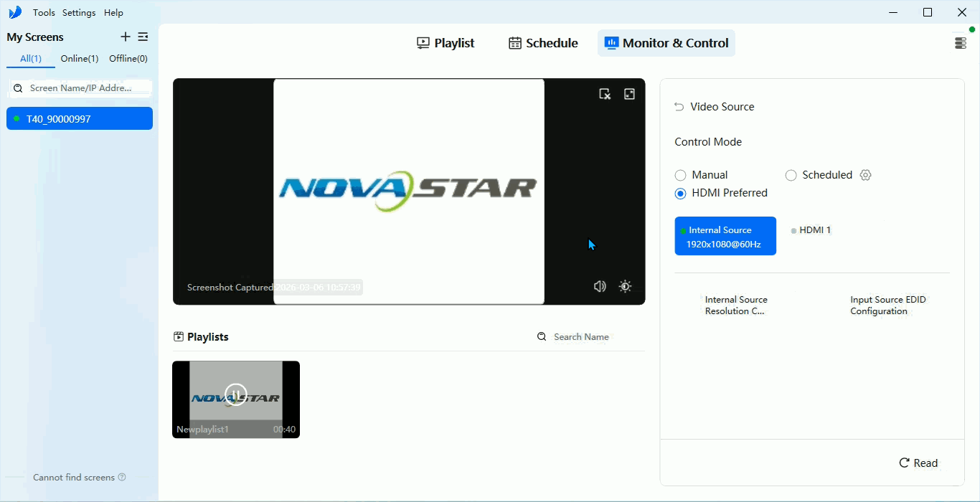Open the screen list options menu icon
The height and width of the screenshot is (502, 980).
pos(143,37)
